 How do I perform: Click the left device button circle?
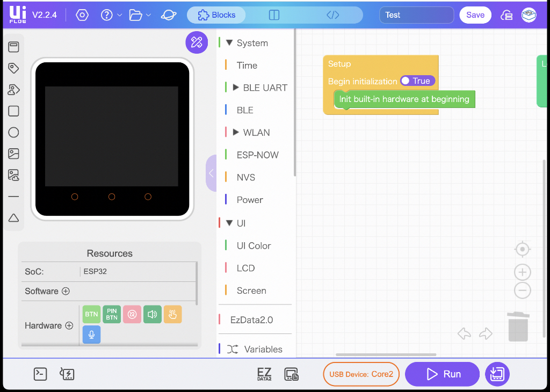pos(75,197)
